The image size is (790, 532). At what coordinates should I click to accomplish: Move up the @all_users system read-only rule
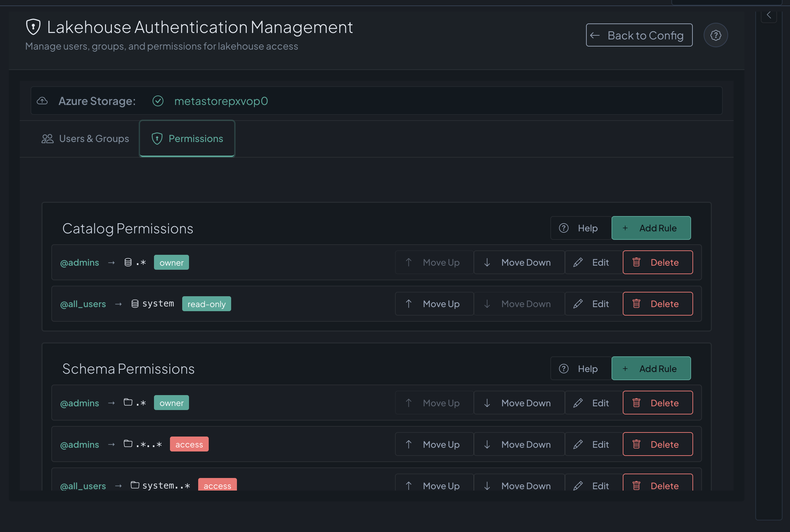point(434,304)
